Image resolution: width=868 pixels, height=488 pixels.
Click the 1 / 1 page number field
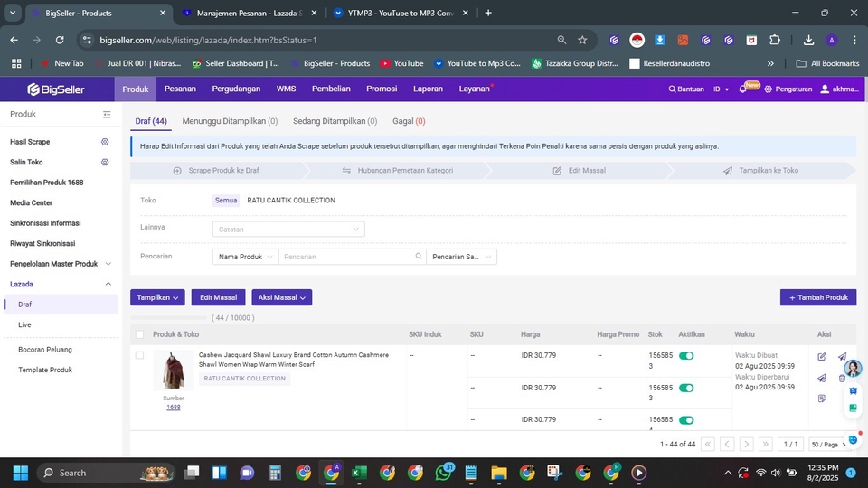[x=790, y=445]
